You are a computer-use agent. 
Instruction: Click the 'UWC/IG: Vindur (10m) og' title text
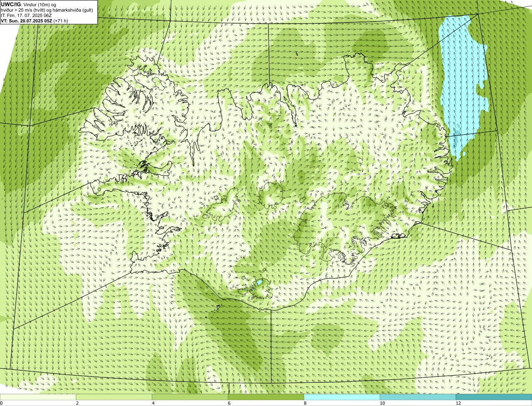point(28,4)
